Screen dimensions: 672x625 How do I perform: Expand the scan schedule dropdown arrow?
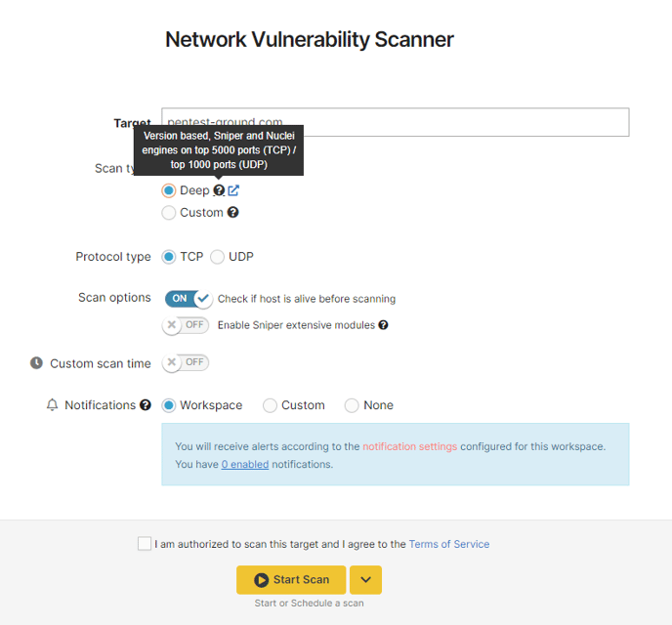pyautogui.click(x=365, y=580)
